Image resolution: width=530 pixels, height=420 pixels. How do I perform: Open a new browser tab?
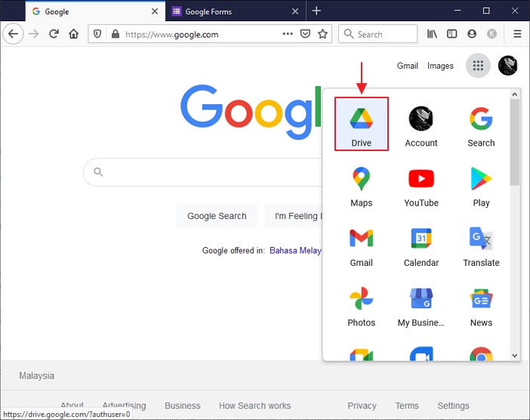point(316,11)
